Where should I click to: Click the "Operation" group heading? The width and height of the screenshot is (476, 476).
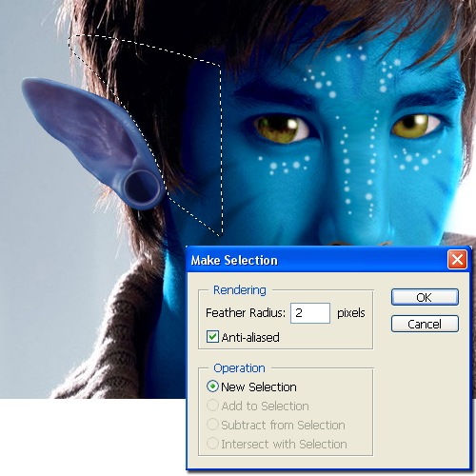click(239, 368)
